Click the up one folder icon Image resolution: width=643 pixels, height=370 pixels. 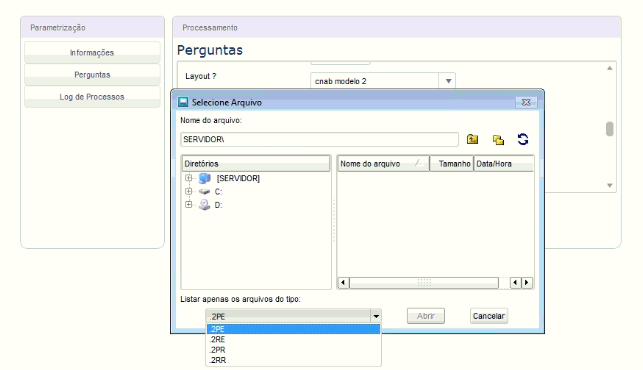pyautogui.click(x=472, y=139)
